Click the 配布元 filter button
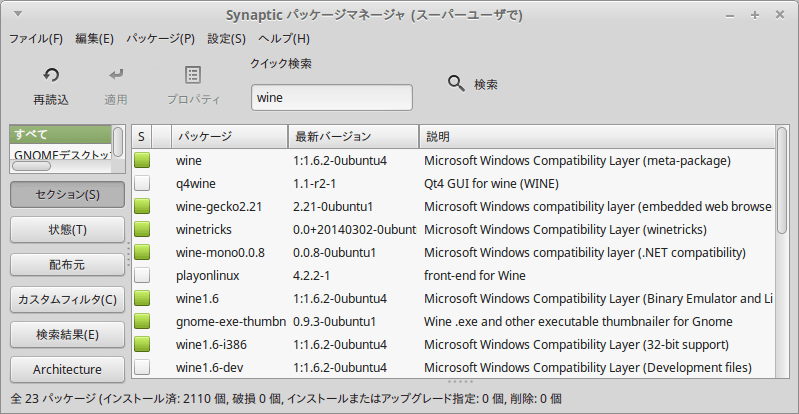The height and width of the screenshot is (414, 799). click(x=67, y=265)
